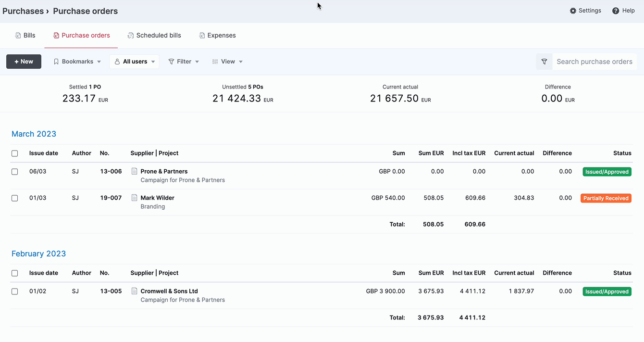The height and width of the screenshot is (342, 644).
Task: Click the Status column header in March table
Action: (622, 153)
